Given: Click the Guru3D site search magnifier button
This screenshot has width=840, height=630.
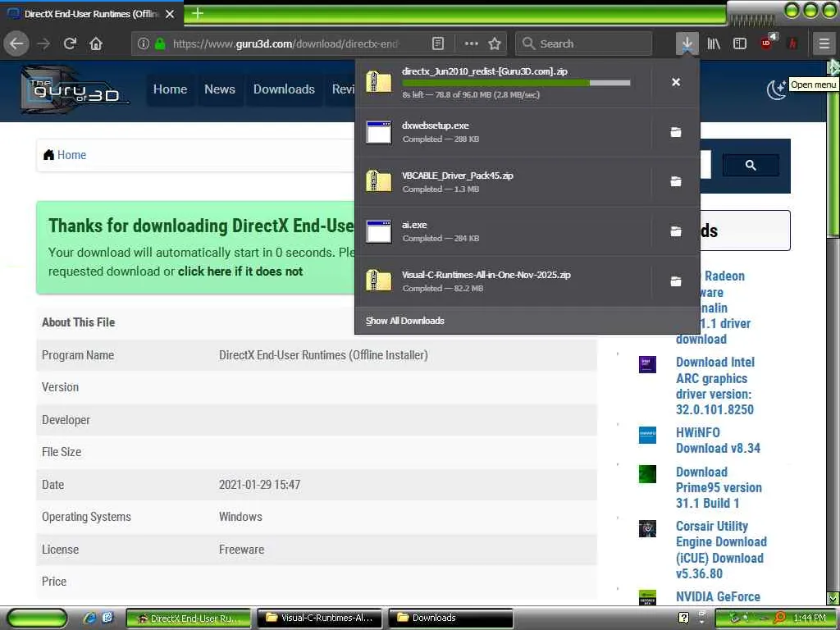Looking at the screenshot, I should click(x=751, y=165).
